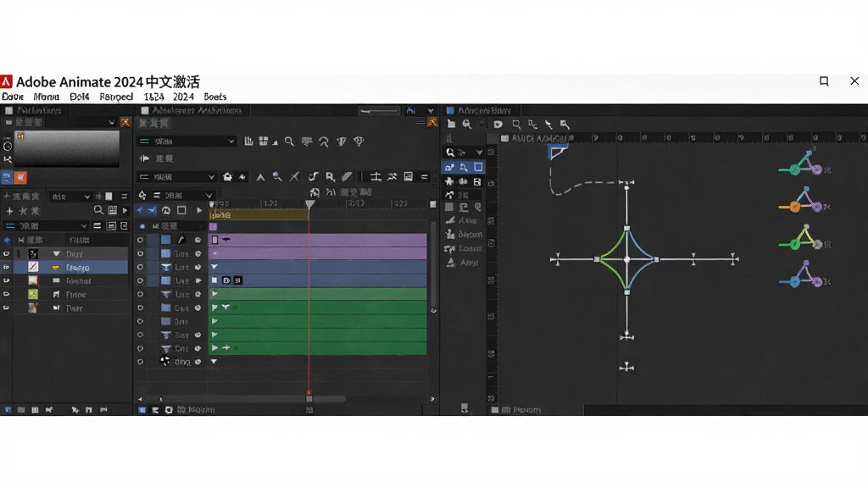Toggle visibility of green layer with bird icon
868x488 pixels.
pyautogui.click(x=140, y=308)
